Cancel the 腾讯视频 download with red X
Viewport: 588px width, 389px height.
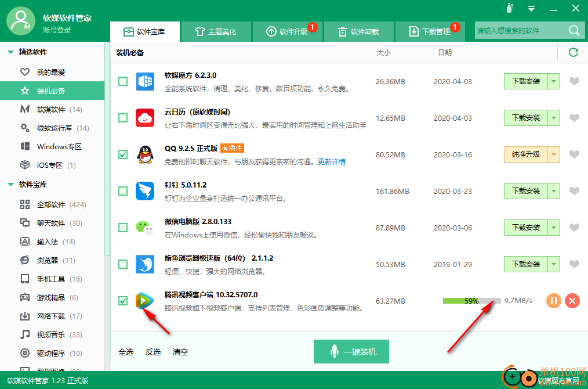(x=572, y=301)
